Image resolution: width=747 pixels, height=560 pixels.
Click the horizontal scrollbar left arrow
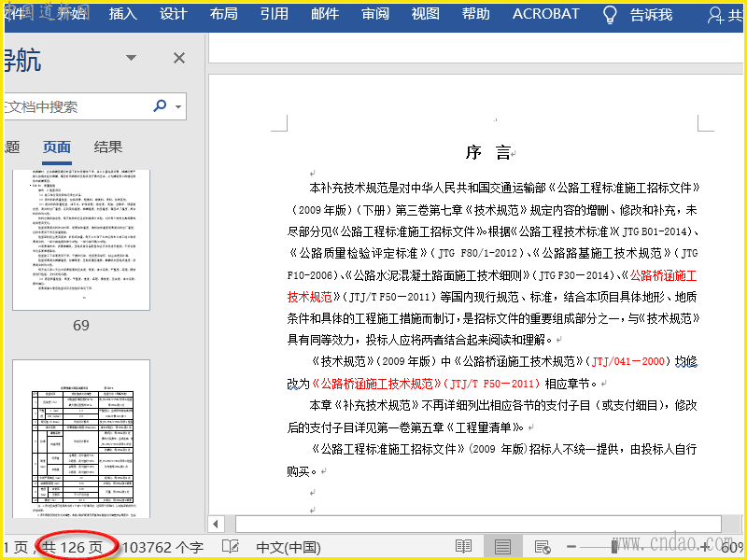[x=216, y=525]
